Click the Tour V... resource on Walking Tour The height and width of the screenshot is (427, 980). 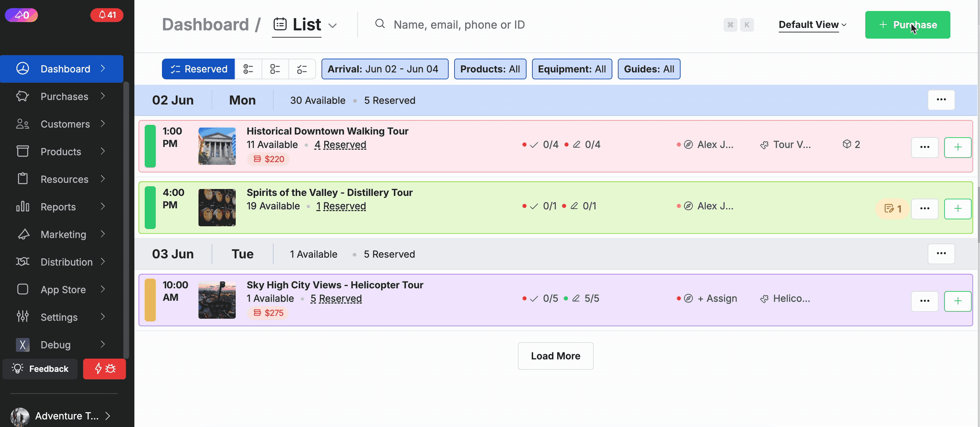[x=785, y=145]
